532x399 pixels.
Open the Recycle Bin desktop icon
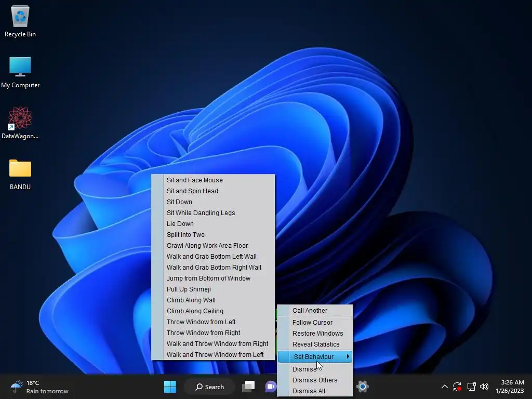click(x=20, y=21)
